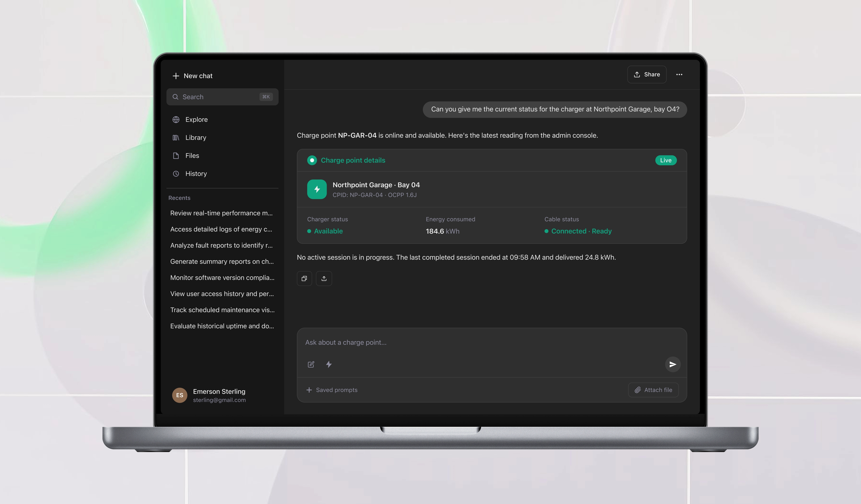Click the Recents section label
This screenshot has width=861, height=504.
pos(179,198)
